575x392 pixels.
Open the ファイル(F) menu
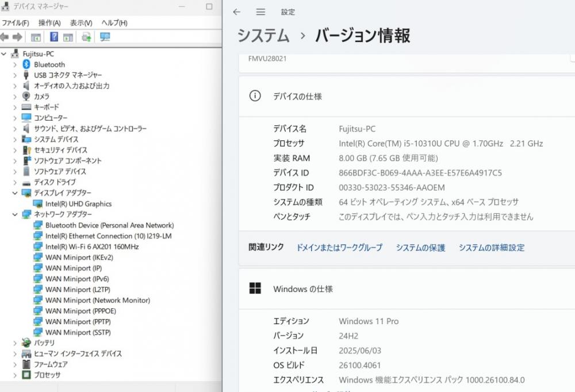coord(16,23)
